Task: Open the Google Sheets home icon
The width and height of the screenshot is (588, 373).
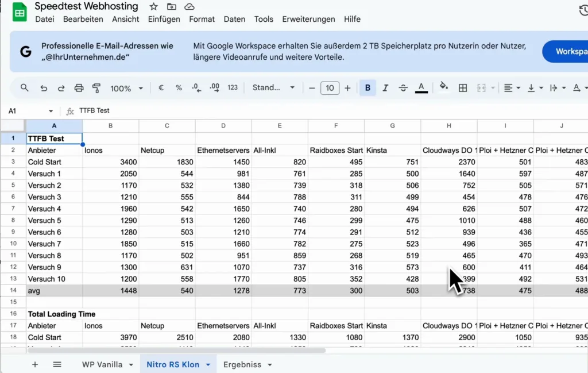Action: [x=20, y=12]
